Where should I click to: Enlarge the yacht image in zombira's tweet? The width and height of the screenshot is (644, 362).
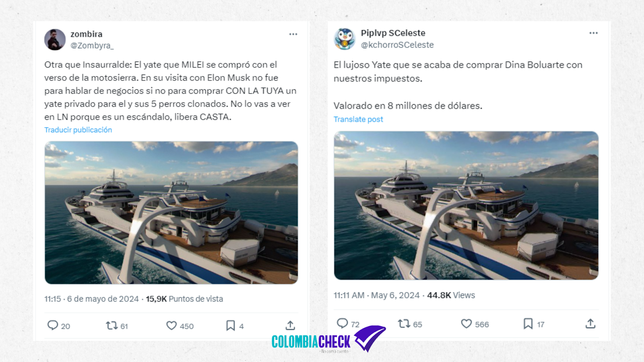(x=171, y=213)
